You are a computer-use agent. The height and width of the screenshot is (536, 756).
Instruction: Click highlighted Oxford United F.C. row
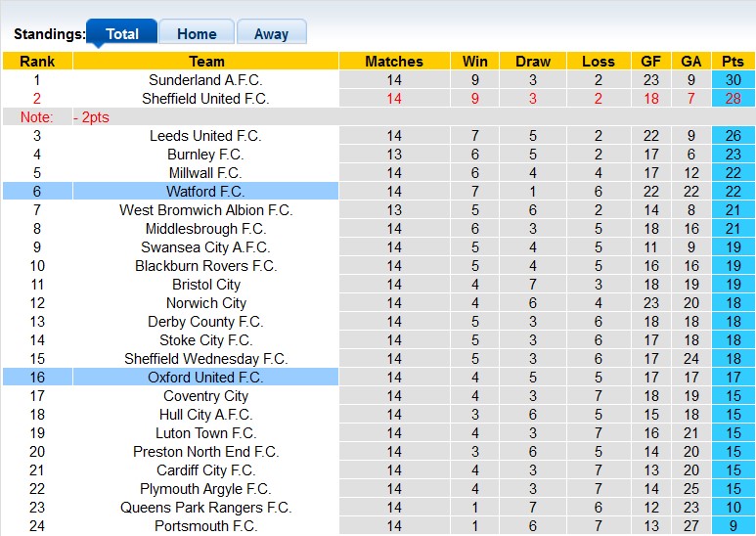(x=205, y=378)
